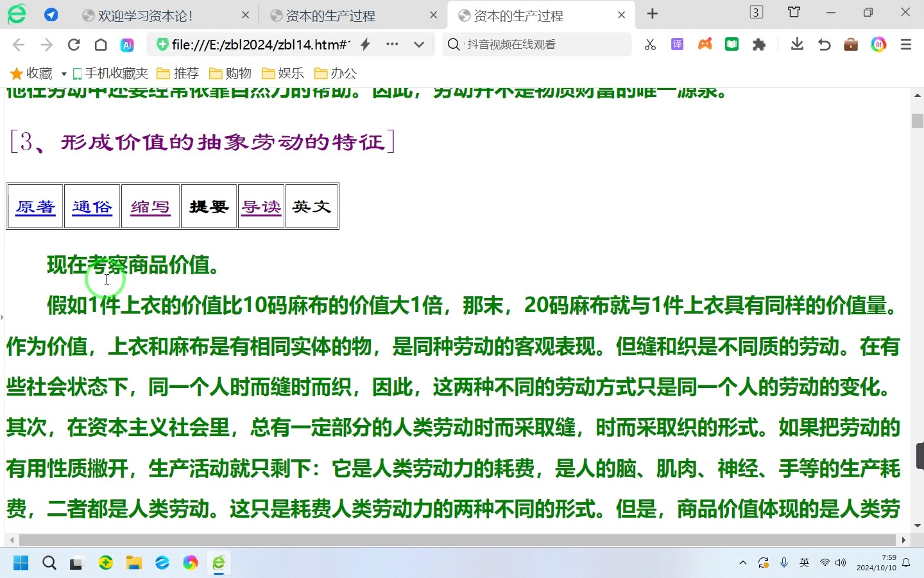The height and width of the screenshot is (578, 924).
Task: Open the 手机收藏夹 bookmark folder
Action: click(110, 73)
